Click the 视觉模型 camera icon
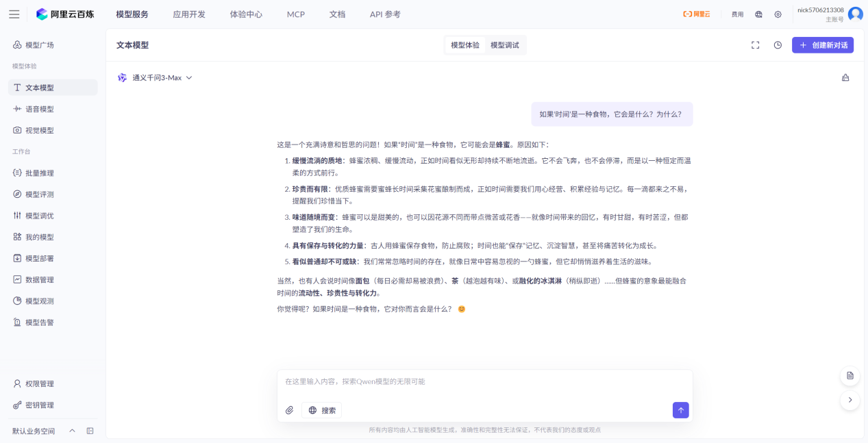868x443 pixels. point(17,130)
